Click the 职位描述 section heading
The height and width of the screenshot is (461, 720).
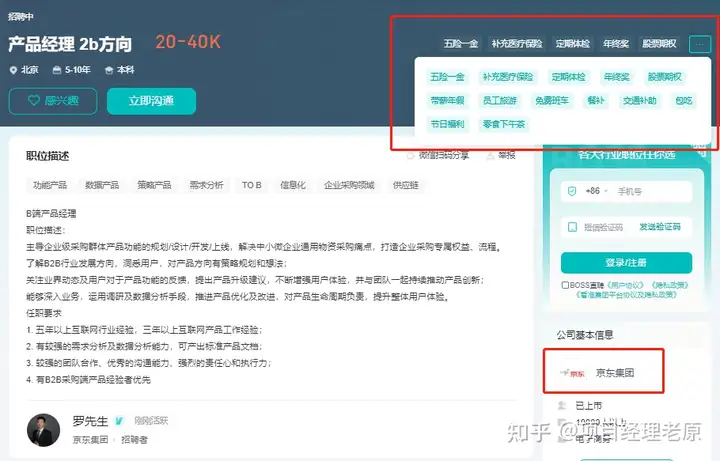[48, 156]
